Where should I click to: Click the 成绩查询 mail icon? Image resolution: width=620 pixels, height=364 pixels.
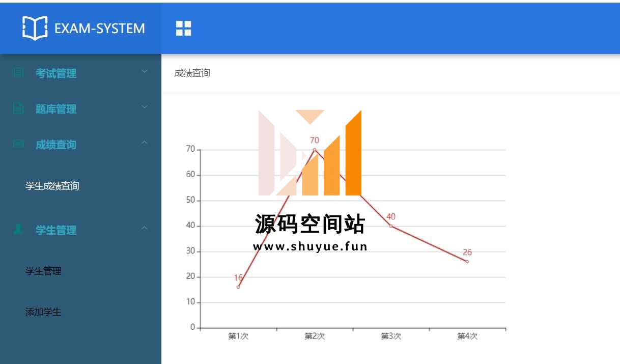18,144
